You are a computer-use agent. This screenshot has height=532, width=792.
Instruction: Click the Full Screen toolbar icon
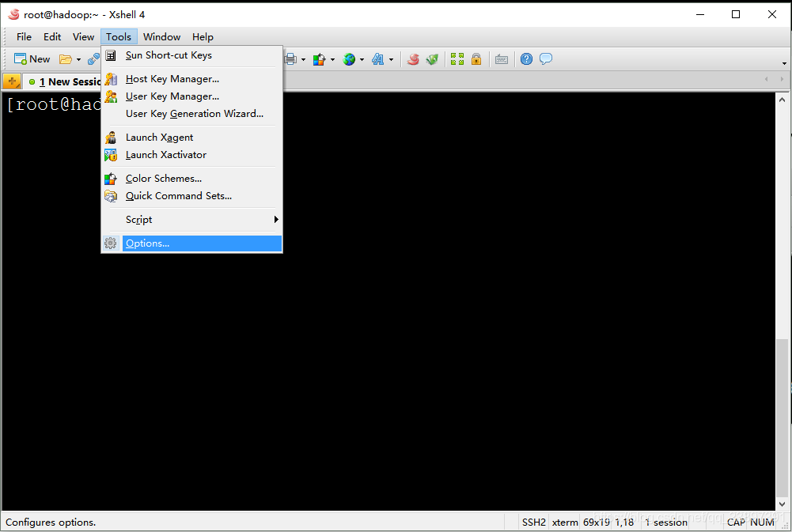point(457,59)
